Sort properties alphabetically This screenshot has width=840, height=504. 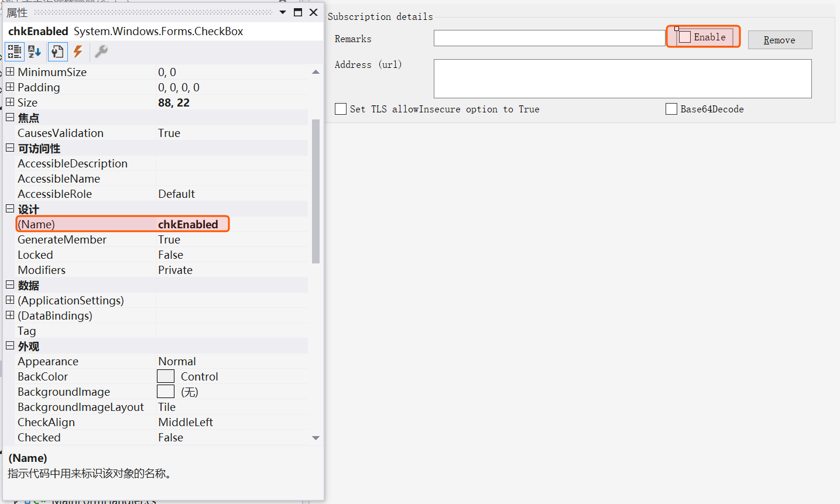pyautogui.click(x=35, y=52)
